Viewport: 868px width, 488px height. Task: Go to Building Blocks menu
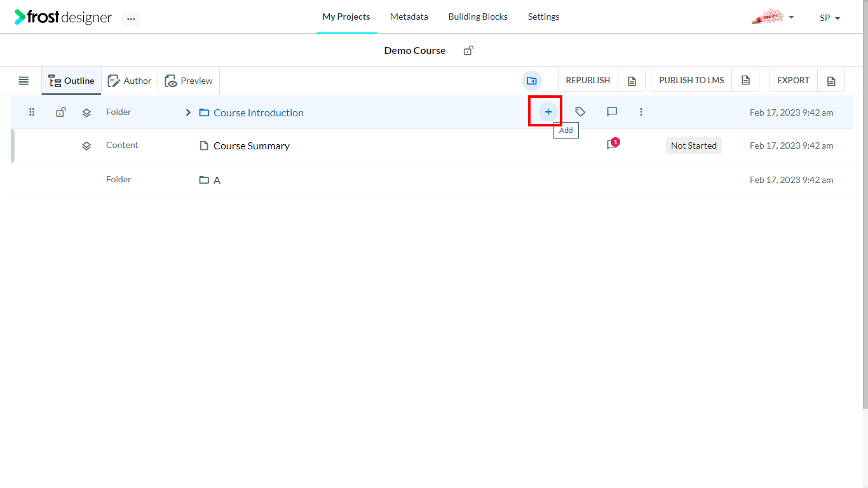[x=478, y=17]
